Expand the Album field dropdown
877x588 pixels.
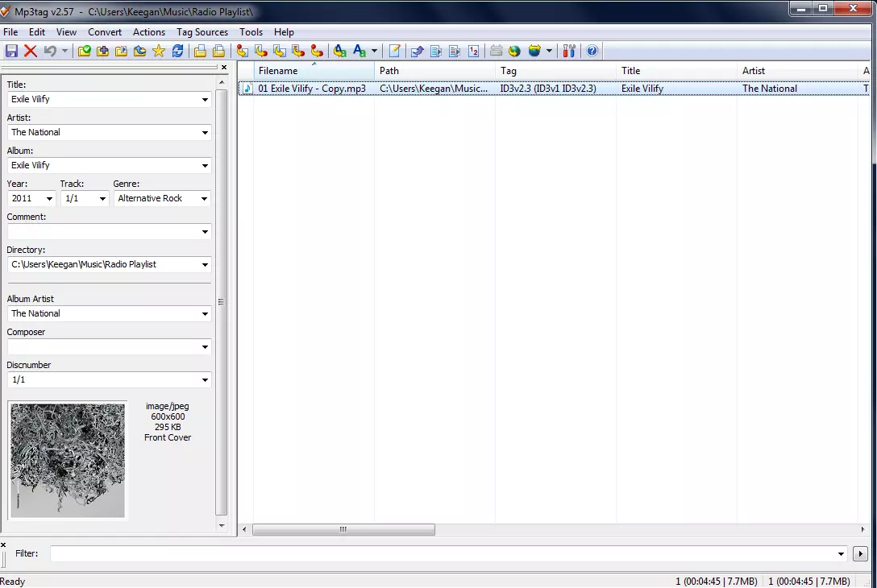pyautogui.click(x=205, y=165)
